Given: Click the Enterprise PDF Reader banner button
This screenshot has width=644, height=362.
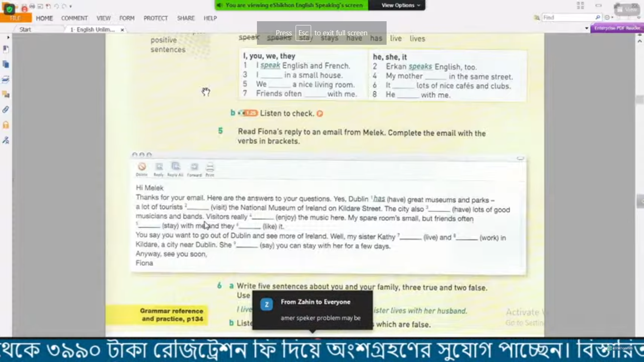Looking at the screenshot, I should [617, 28].
